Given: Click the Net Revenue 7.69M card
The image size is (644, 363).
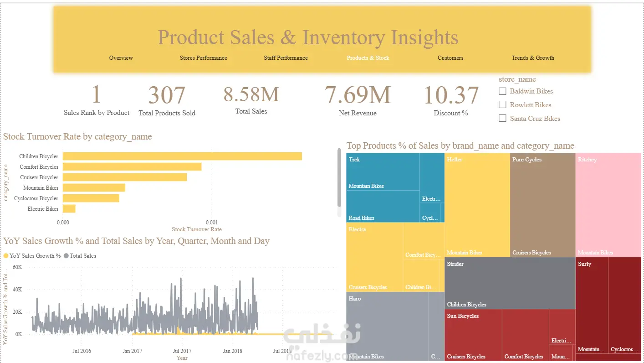Looking at the screenshot, I should point(358,100).
